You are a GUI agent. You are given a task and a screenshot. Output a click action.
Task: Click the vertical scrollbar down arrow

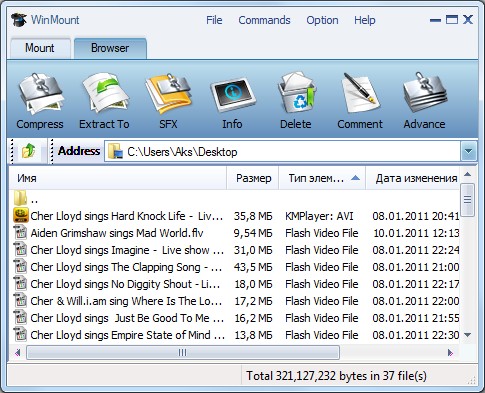(468, 335)
